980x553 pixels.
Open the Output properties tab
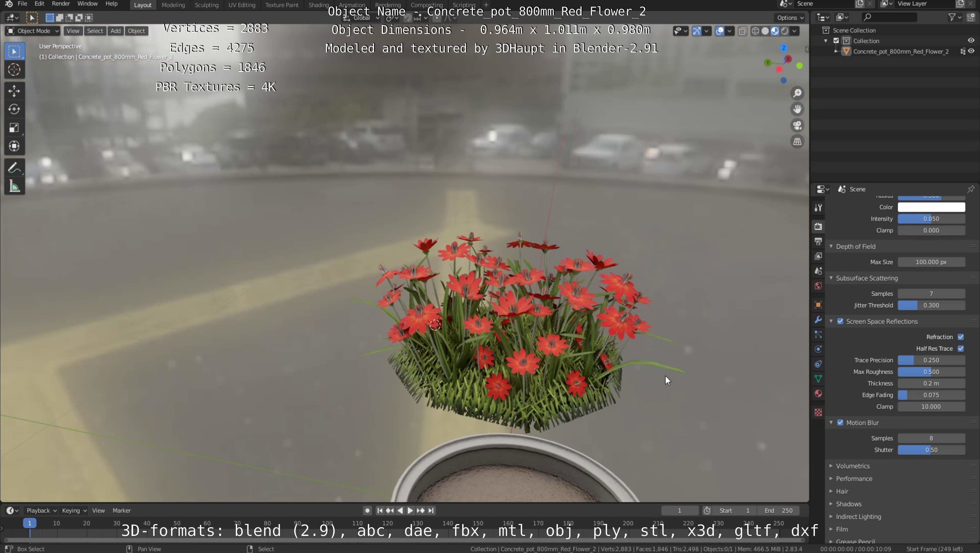point(818,241)
